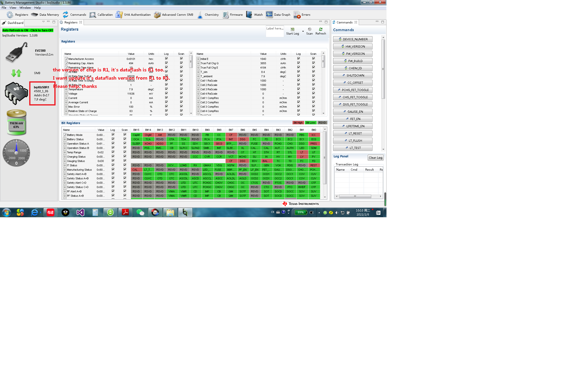Open the Data Memory toolbar icon

[x=35, y=15]
